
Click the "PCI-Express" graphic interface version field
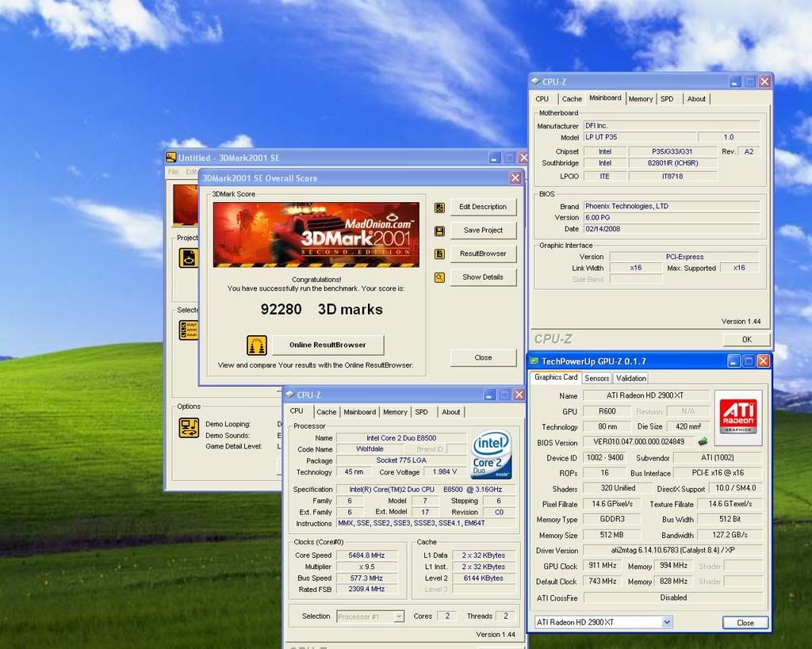(684, 257)
